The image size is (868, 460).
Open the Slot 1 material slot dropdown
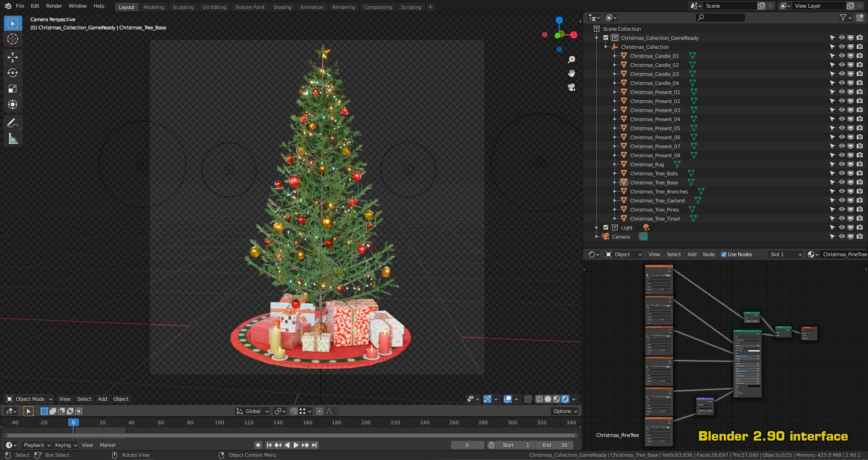click(x=786, y=254)
